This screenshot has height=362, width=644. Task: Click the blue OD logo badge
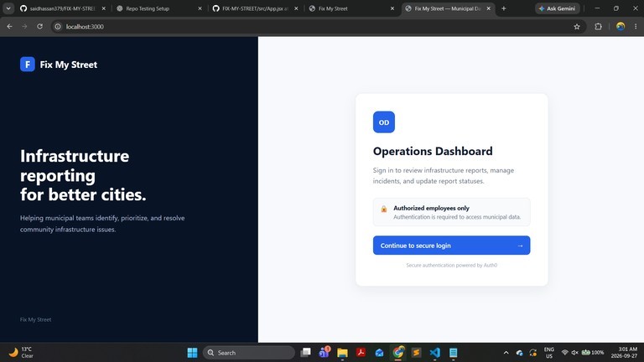pyautogui.click(x=383, y=122)
